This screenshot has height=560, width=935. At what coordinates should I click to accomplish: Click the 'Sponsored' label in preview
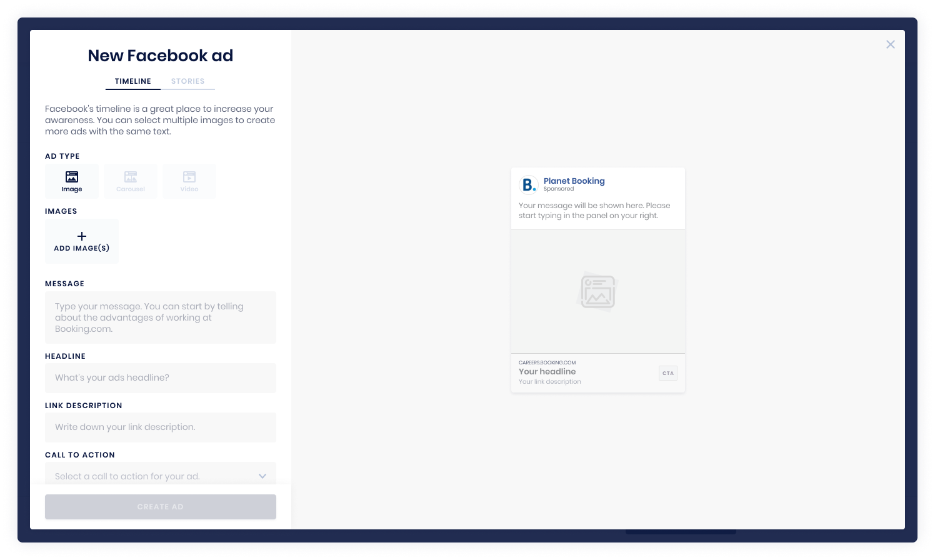[559, 189]
